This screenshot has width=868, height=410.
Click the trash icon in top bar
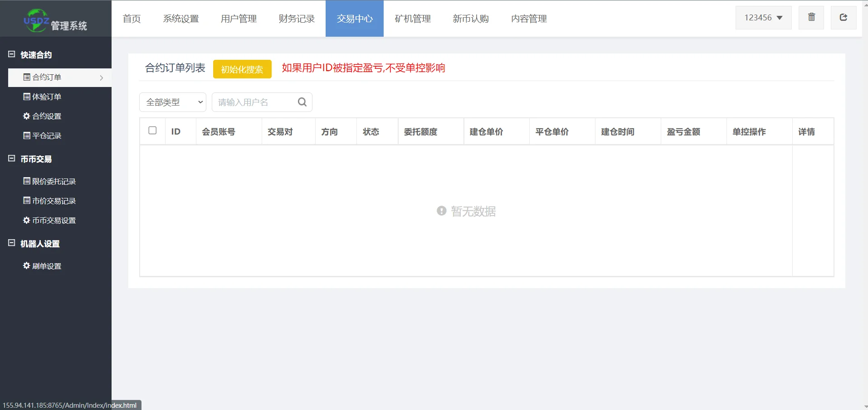[x=811, y=18]
